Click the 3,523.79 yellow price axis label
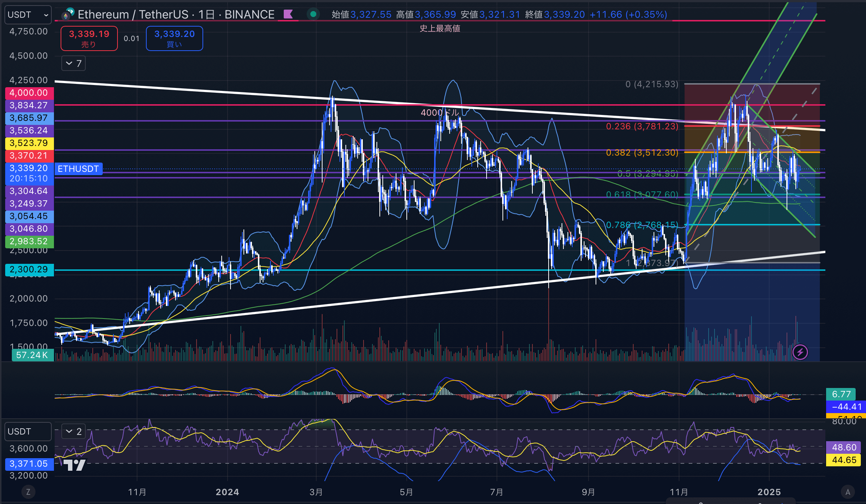The width and height of the screenshot is (866, 504). point(30,143)
